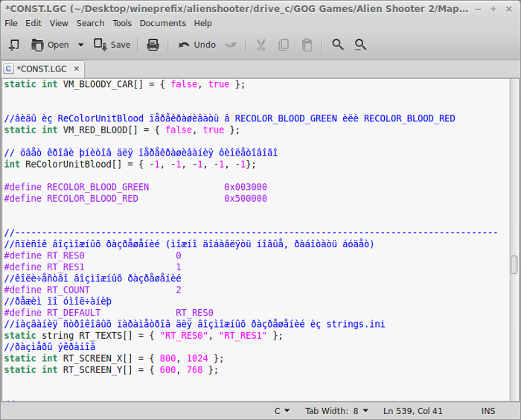The width and height of the screenshot is (521, 420).
Task: Select the *CONST.LGC document tab
Action: coord(42,69)
